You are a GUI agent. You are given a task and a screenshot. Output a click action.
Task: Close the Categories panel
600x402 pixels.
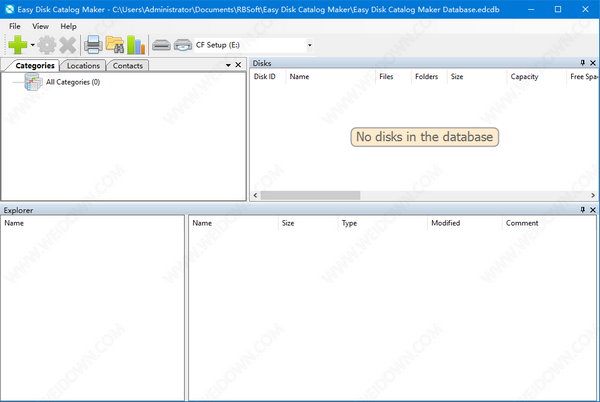(238, 65)
